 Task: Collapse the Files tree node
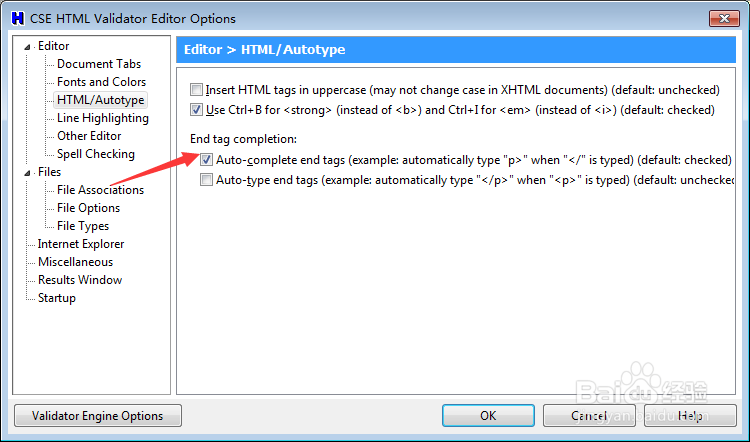[x=28, y=172]
